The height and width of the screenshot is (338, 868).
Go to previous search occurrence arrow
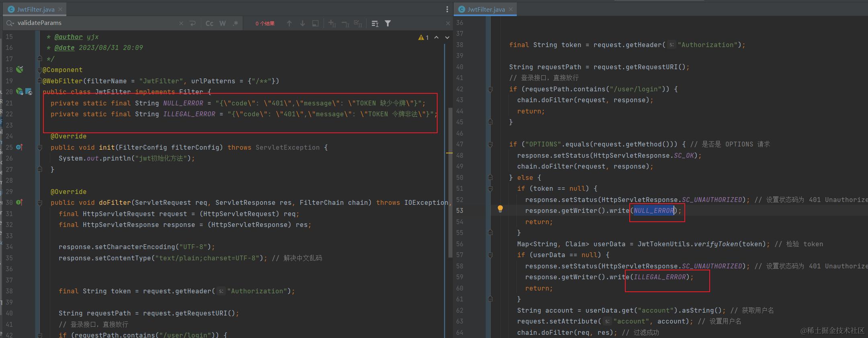[289, 23]
